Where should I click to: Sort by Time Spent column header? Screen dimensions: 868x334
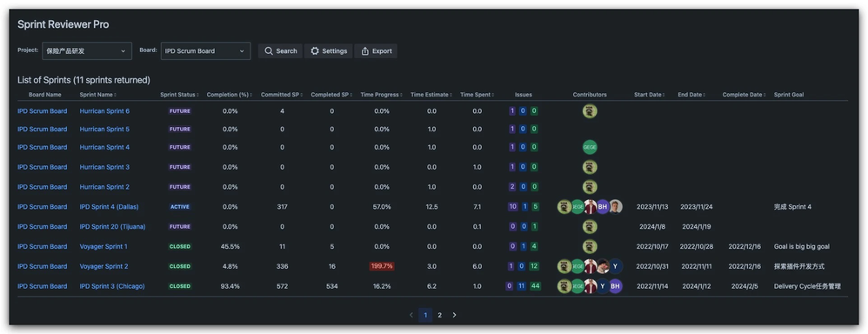[x=477, y=95]
